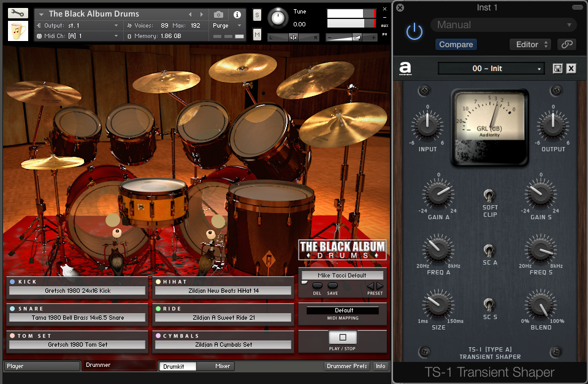Screen dimensions: 588x384
Task: Toggle the PV button in Kontakt header
Action: coord(385,34)
